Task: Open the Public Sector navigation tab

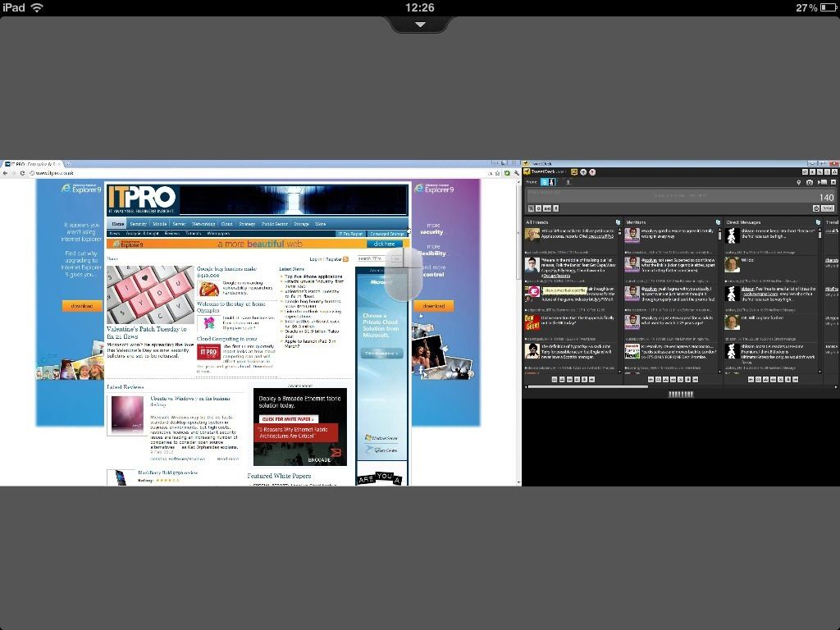Action: [x=274, y=224]
